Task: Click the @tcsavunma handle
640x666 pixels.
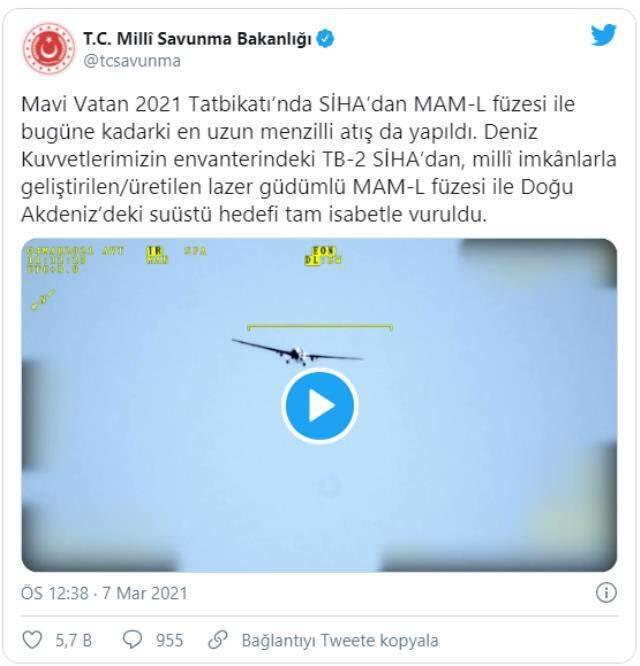Action: [132, 61]
